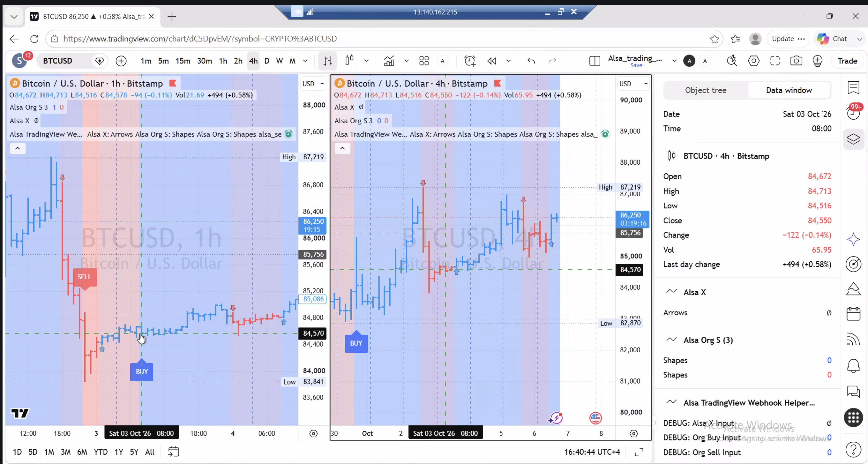Undo the last chart action

tap(531, 61)
